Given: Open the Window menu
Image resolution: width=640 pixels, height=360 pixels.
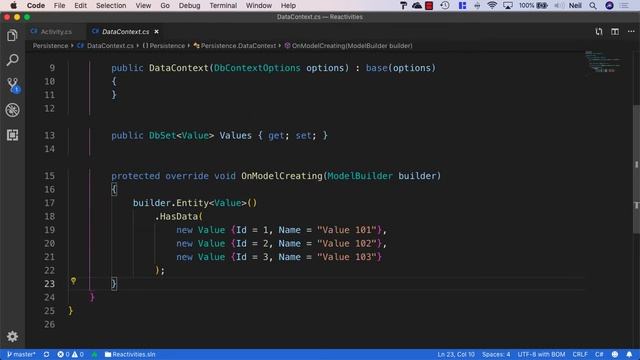Looking at the screenshot, I should (x=258, y=5).
